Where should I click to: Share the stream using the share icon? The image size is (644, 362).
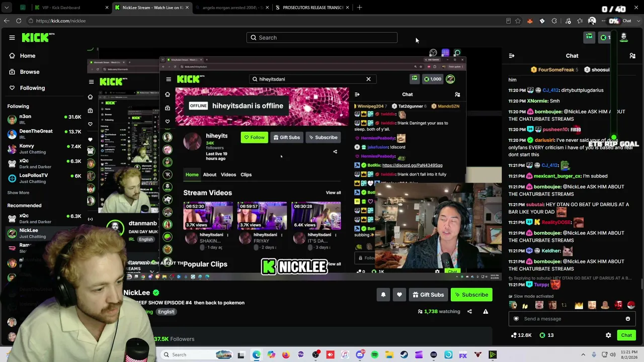point(469,312)
